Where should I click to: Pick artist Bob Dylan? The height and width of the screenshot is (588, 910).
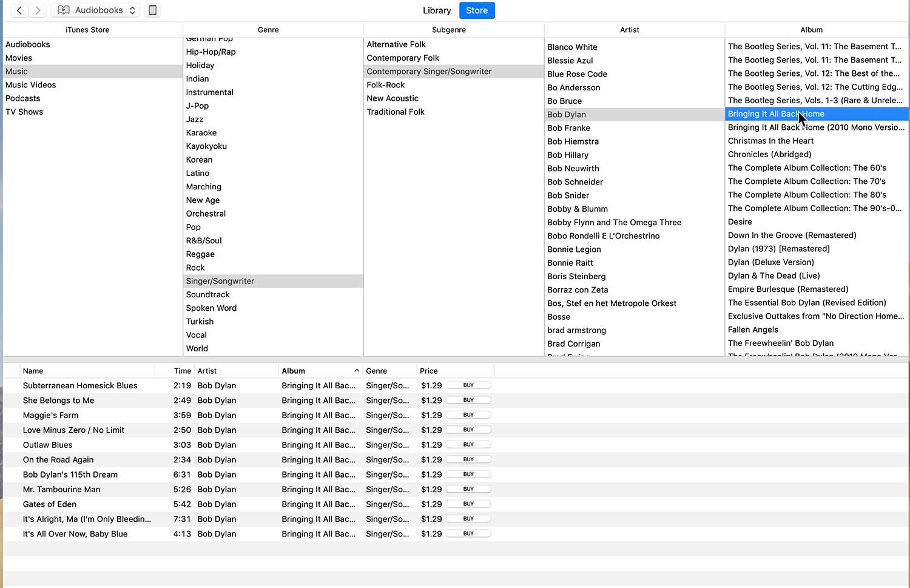pyautogui.click(x=635, y=115)
